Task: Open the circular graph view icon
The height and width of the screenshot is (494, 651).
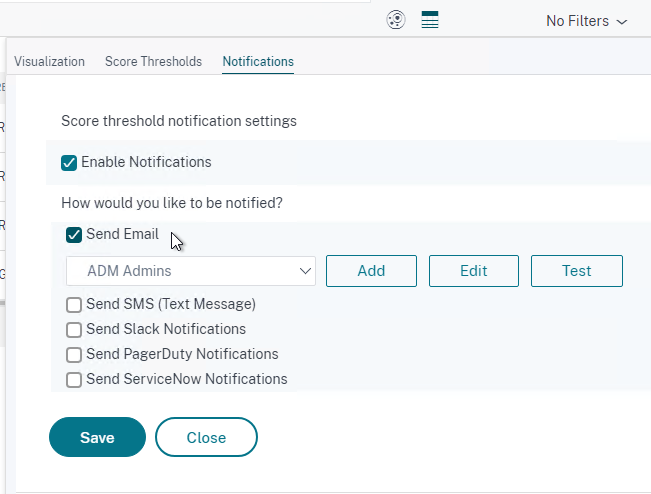Action: coord(396,20)
